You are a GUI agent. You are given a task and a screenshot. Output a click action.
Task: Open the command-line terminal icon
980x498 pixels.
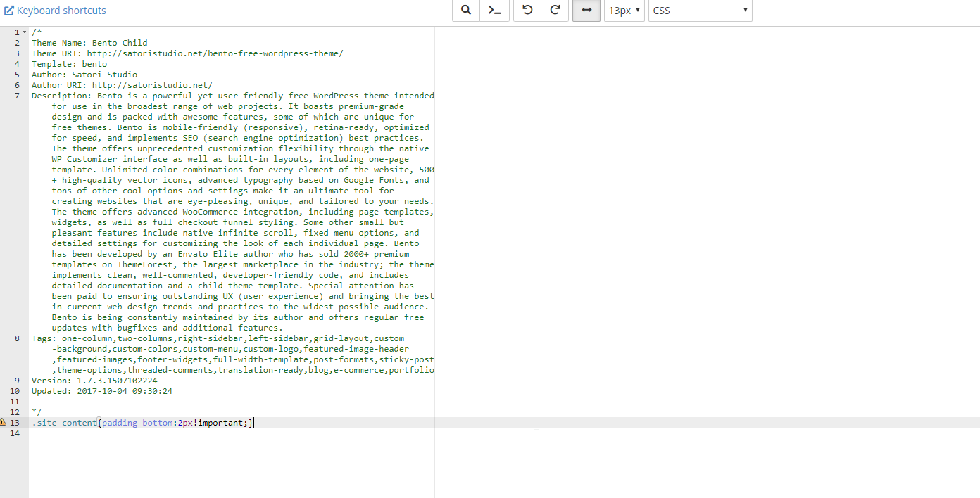point(494,11)
